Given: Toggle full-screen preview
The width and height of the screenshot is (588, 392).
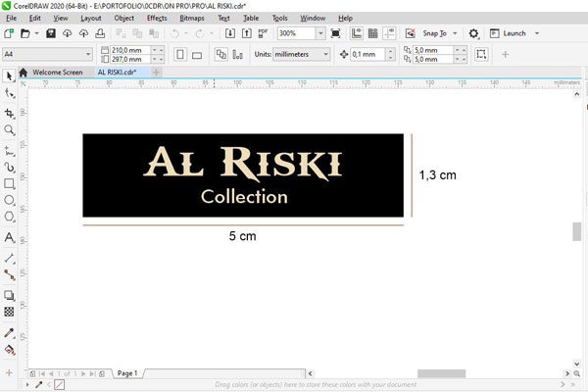Looking at the screenshot, I should 335,33.
